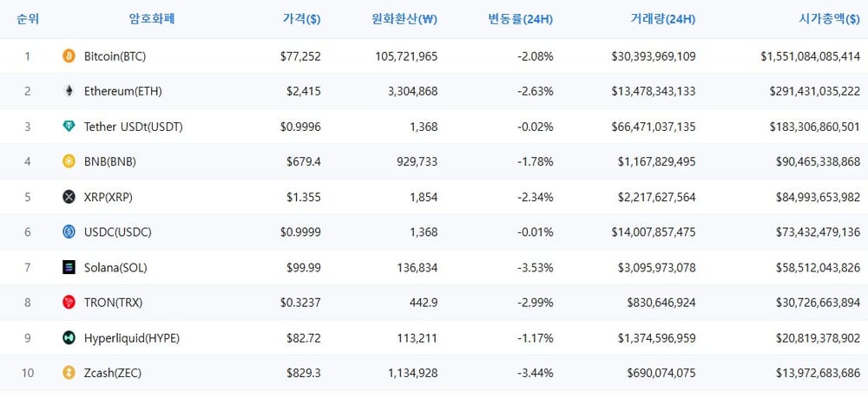This screenshot has width=868, height=398.
Task: Select Tether volume $66,471,037,135
Action: 654,127
